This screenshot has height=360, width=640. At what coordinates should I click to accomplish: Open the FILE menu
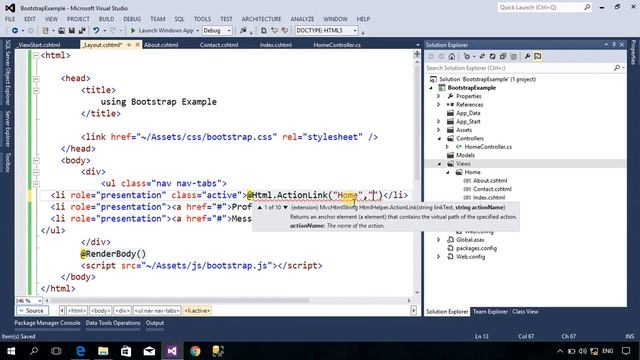point(10,19)
